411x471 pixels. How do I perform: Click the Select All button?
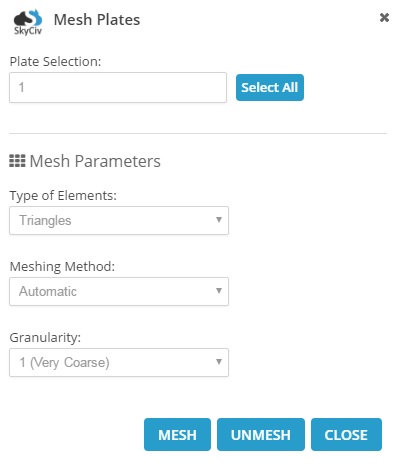[x=270, y=87]
